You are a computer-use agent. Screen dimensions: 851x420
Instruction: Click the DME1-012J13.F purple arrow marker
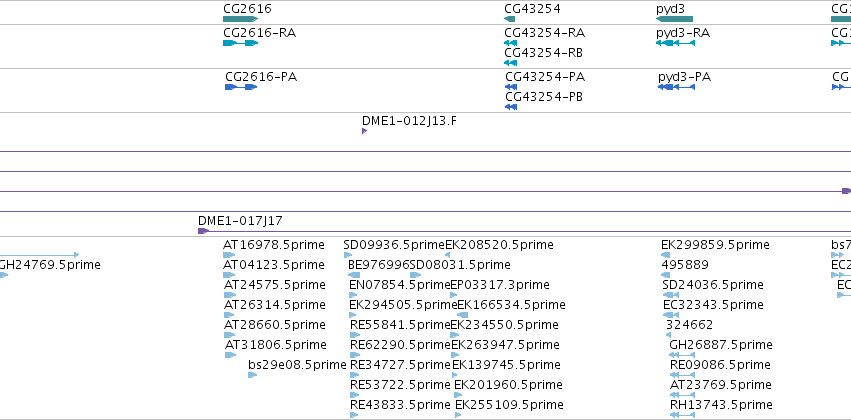pos(365,131)
